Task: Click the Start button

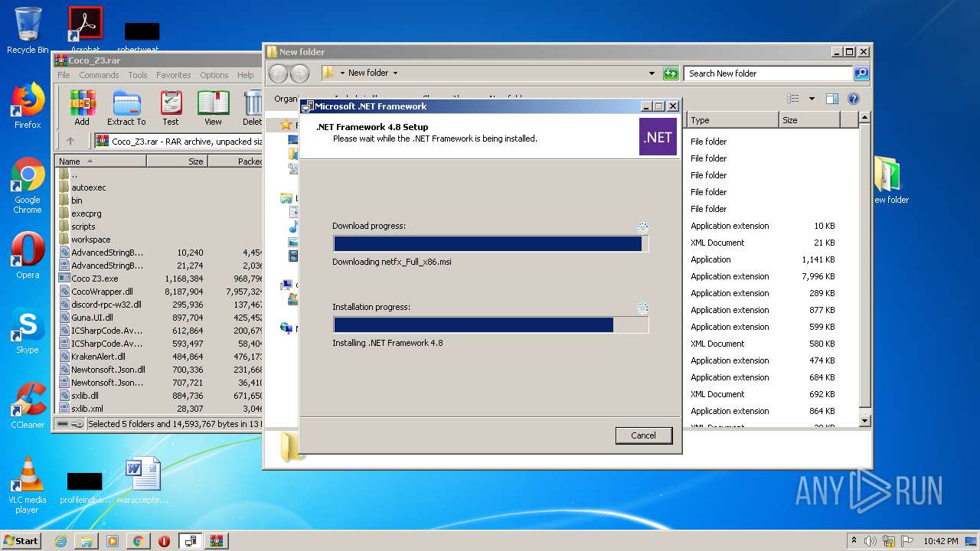Action: point(21,540)
